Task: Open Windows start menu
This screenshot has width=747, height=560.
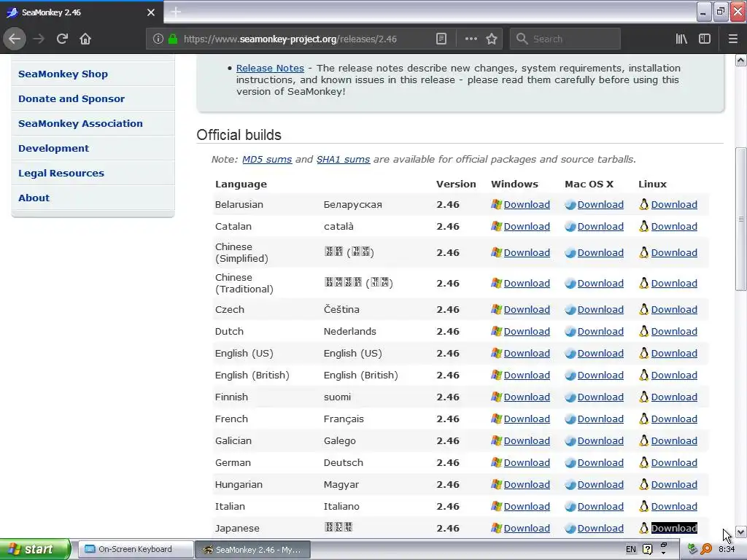Action: pos(35,549)
